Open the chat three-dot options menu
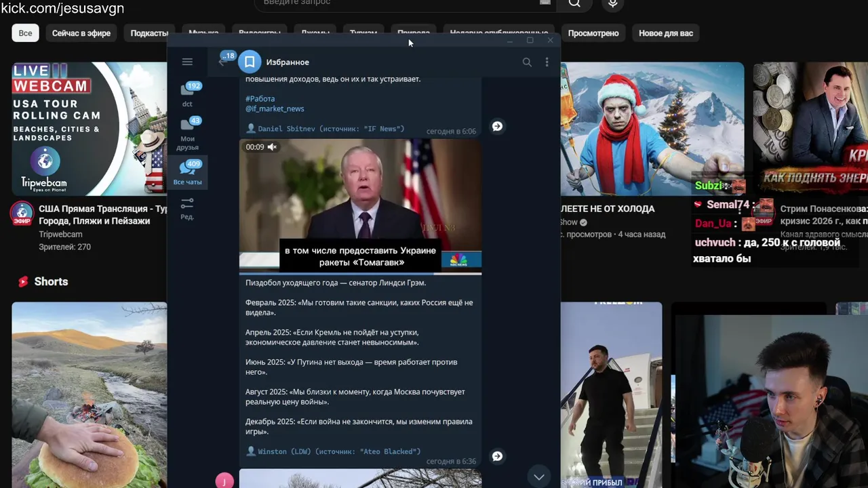The width and height of the screenshot is (868, 488). pyautogui.click(x=547, y=62)
